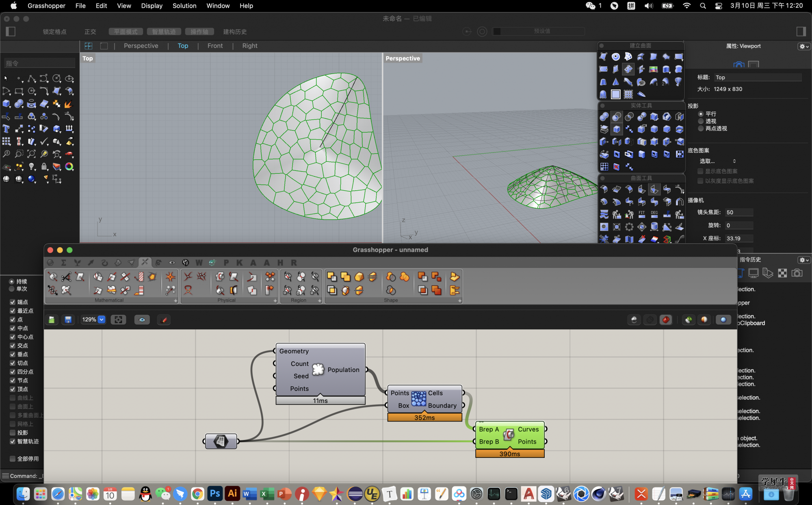Open Spotlight search in the menu bar
812x505 pixels.
pyautogui.click(x=703, y=6)
